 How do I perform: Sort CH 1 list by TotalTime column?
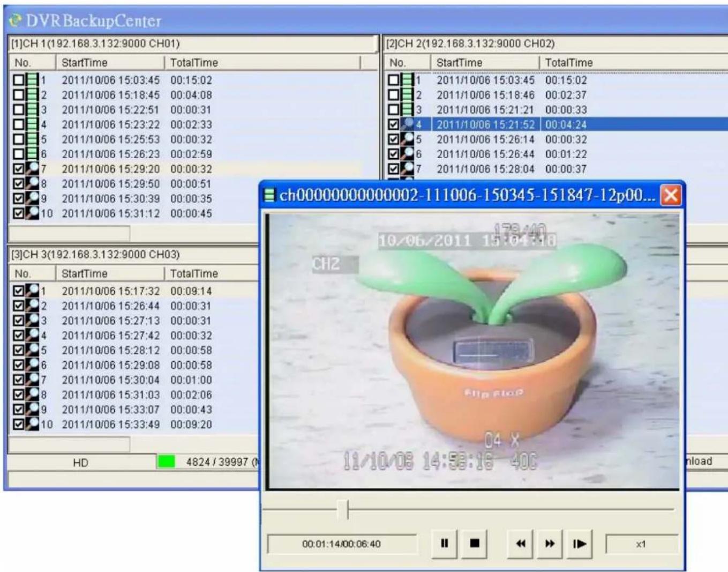(x=262, y=63)
